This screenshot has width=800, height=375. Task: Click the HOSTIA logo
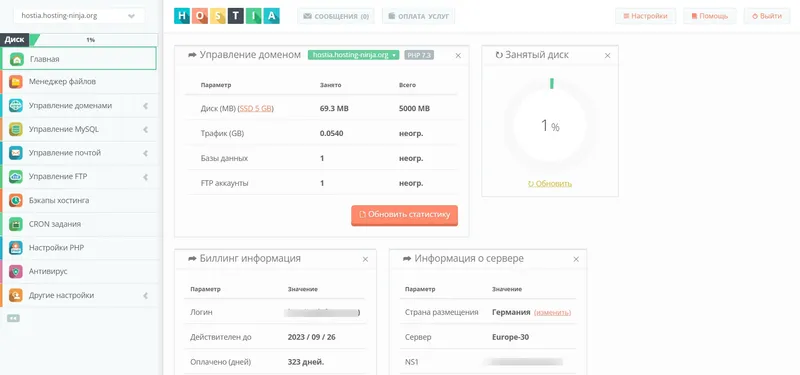pyautogui.click(x=227, y=16)
